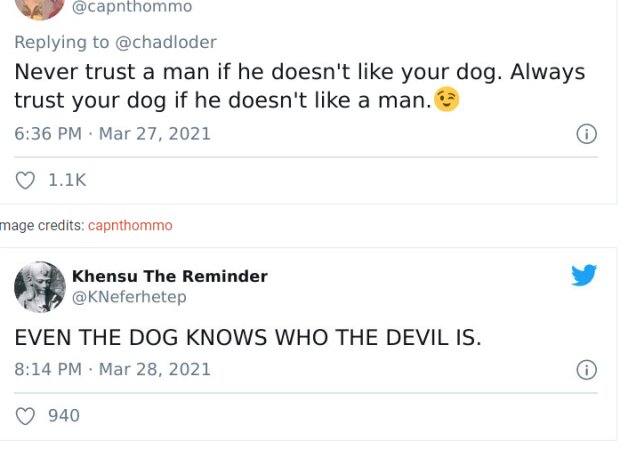Click the winking face emoji in the tweet

[447, 100]
